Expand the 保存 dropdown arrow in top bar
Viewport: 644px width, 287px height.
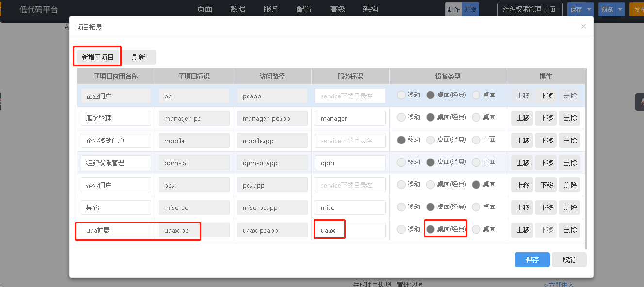tap(589, 9)
